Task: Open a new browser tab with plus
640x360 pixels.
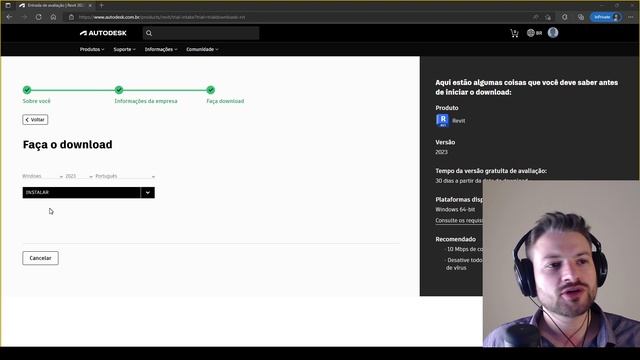Action: click(101, 5)
